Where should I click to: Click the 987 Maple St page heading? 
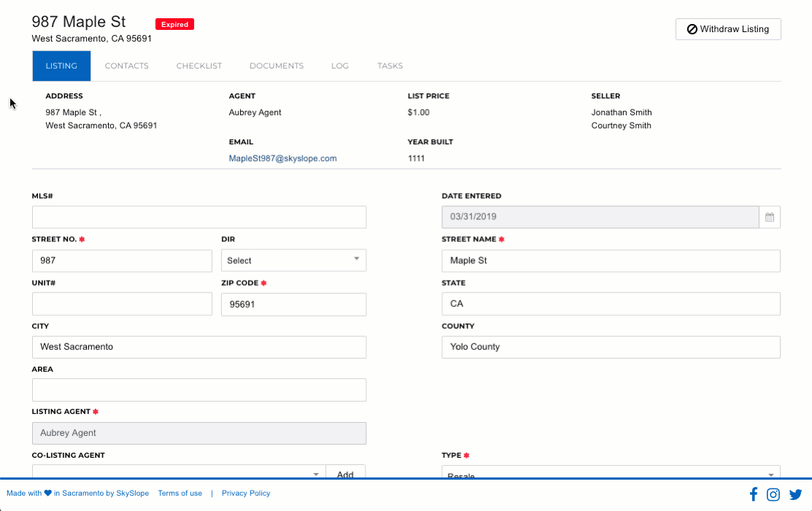coord(79,22)
